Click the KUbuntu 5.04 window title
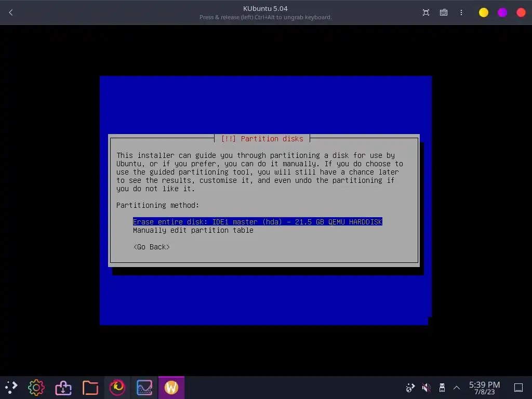The height and width of the screenshot is (399, 532). 265,8
